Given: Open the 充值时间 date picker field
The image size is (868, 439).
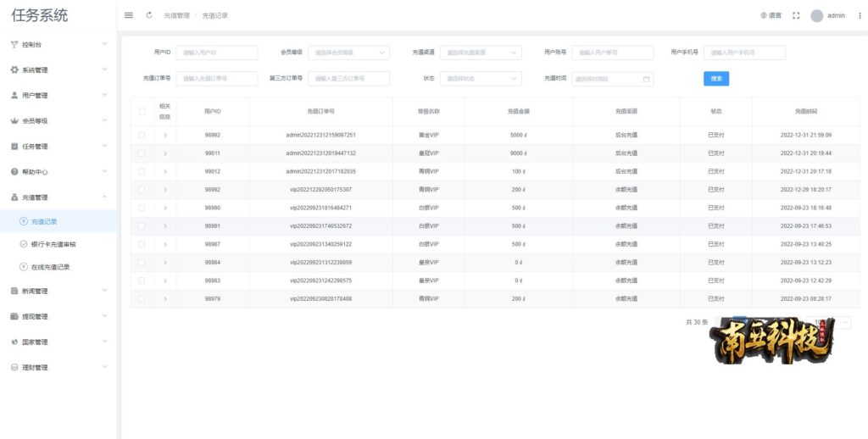Looking at the screenshot, I should (613, 79).
